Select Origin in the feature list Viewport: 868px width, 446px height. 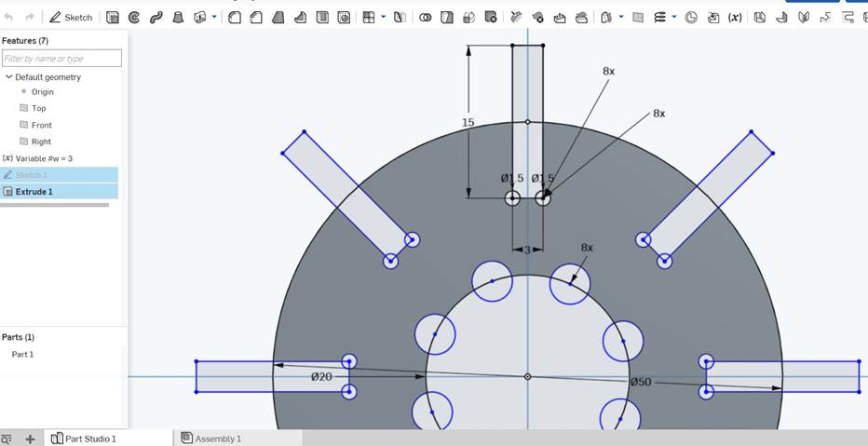pos(43,92)
